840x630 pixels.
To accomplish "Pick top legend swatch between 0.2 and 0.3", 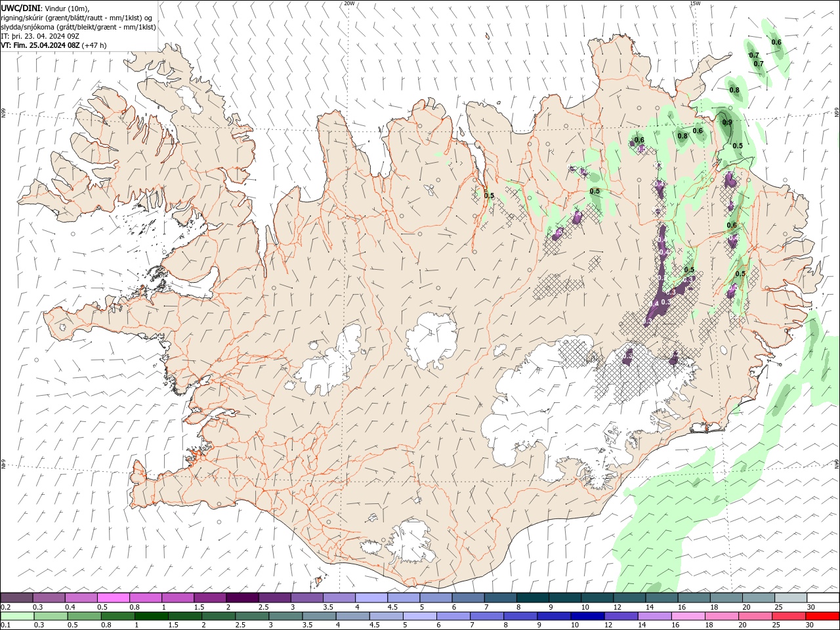I will 16,598.
